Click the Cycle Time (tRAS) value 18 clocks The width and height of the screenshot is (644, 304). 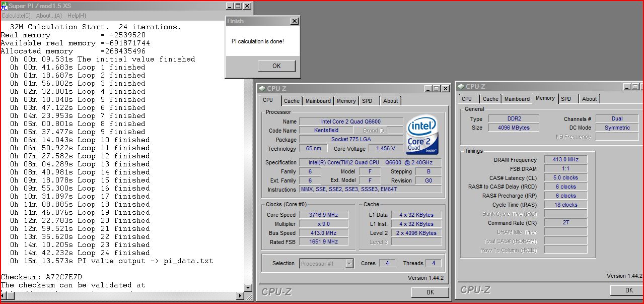coord(566,205)
